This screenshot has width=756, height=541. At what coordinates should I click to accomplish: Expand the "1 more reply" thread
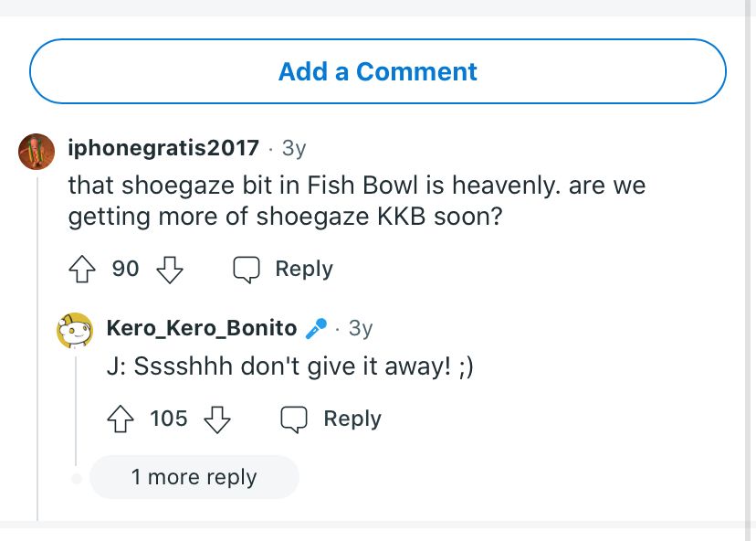click(194, 477)
